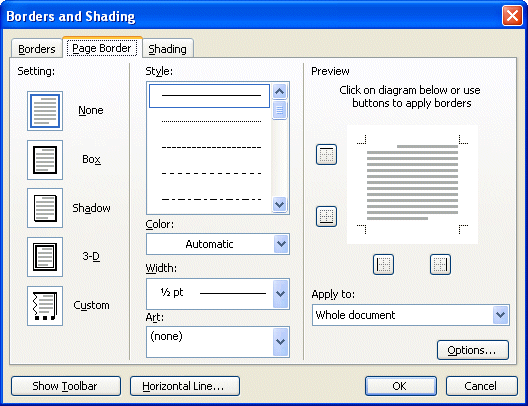This screenshot has height=406, width=528.
Task: Toggle the bottom border preview button
Action: coord(326,216)
